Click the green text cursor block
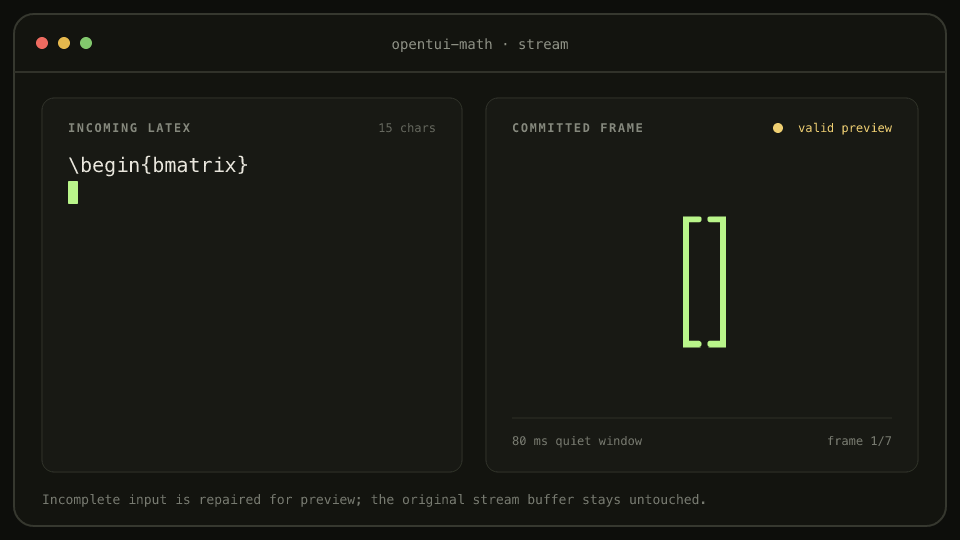 tap(73, 192)
